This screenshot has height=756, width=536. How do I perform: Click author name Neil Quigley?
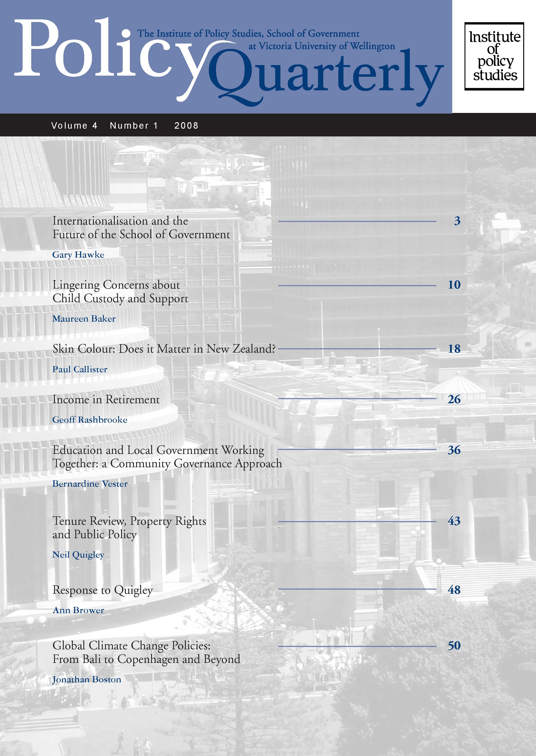78,555
